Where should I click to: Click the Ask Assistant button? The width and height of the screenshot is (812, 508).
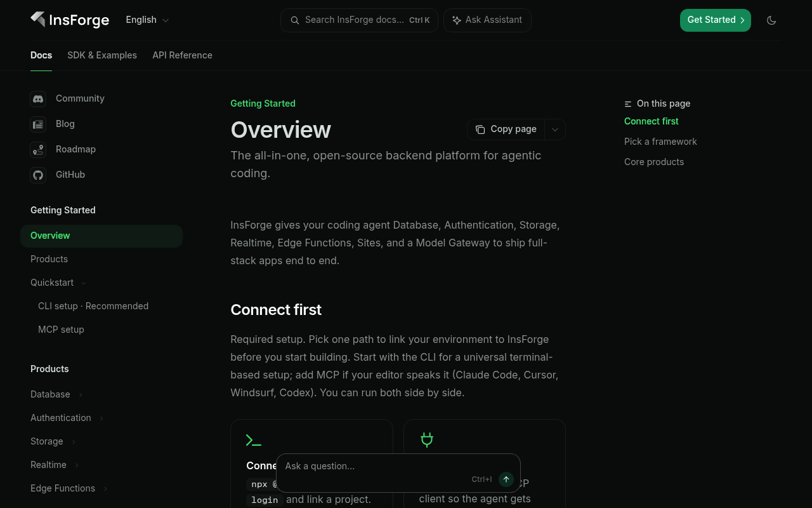487,20
